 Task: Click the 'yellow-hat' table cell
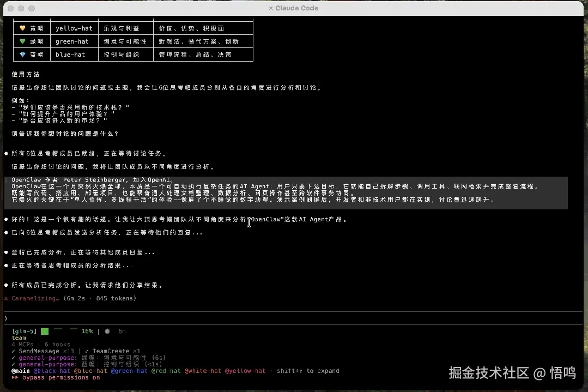point(74,28)
